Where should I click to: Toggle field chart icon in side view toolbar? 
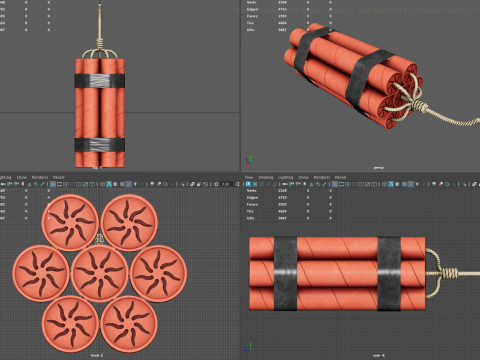[361, 184]
